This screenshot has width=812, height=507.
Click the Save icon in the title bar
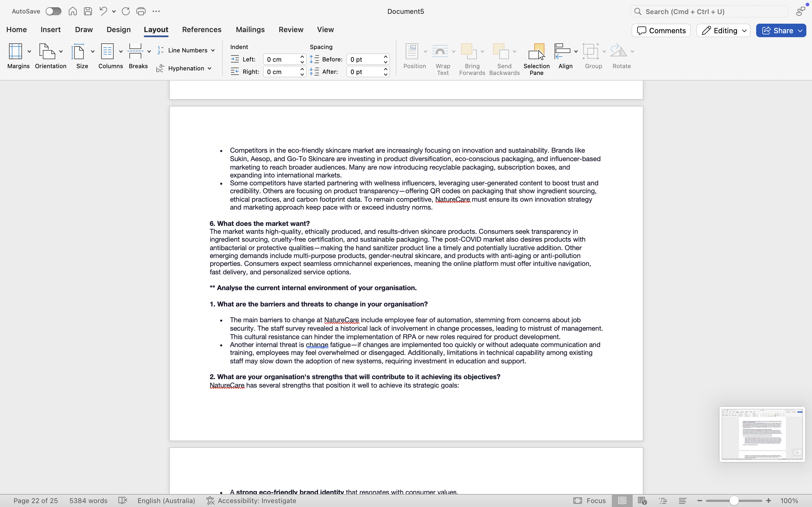coord(88,11)
